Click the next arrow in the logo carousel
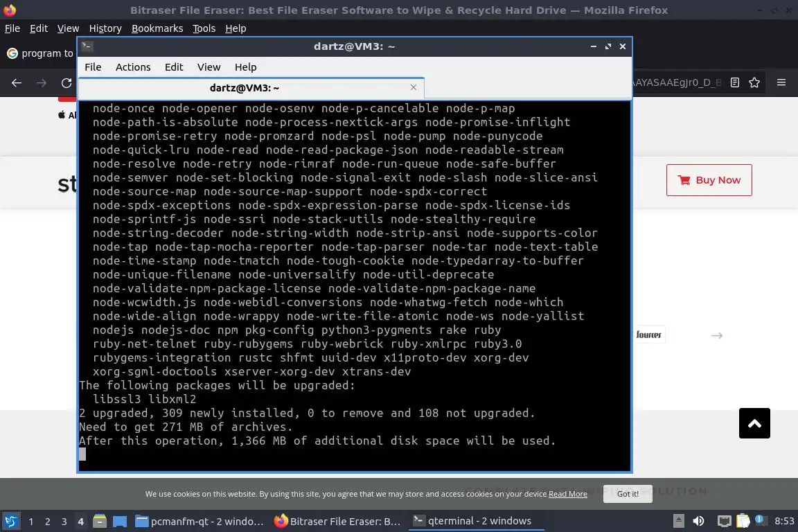The height and width of the screenshot is (532, 798). coord(716,335)
